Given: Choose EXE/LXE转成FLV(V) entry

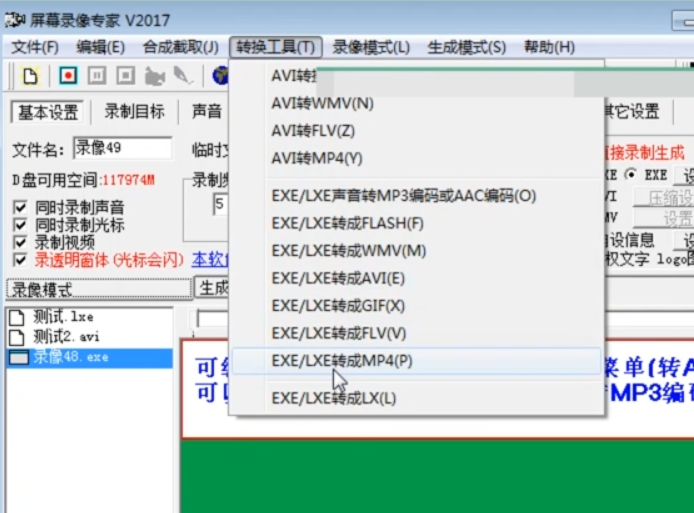Looking at the screenshot, I should [416, 333].
